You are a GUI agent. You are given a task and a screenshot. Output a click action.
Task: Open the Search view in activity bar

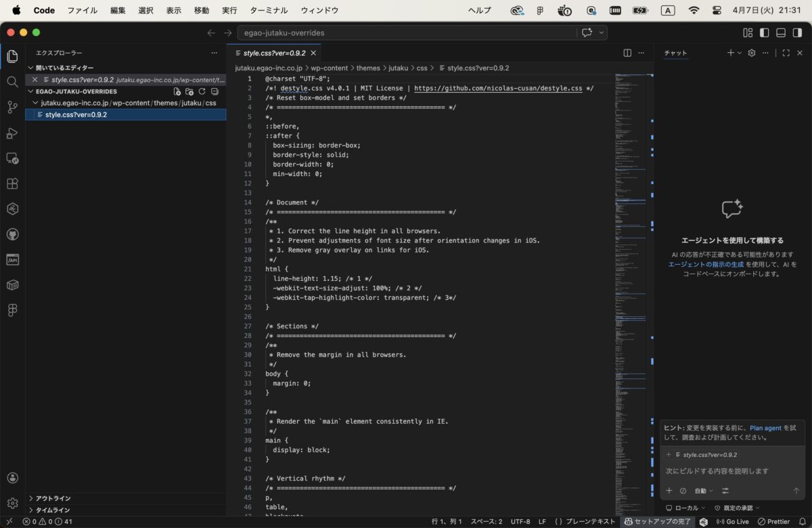[x=12, y=82]
